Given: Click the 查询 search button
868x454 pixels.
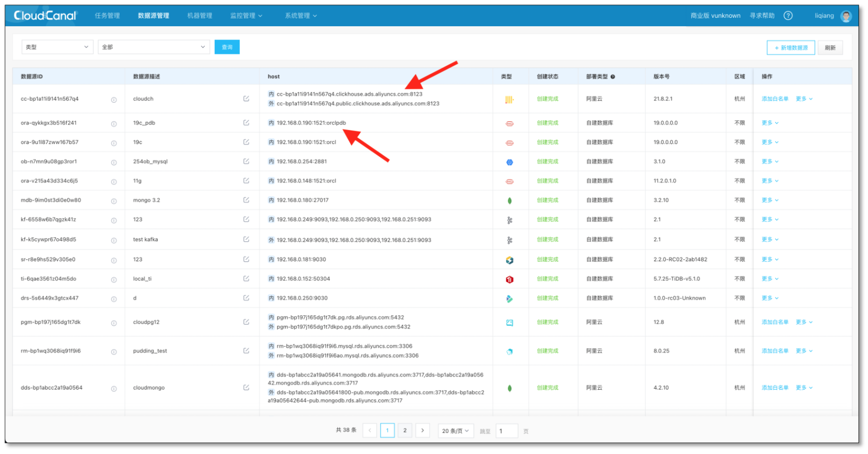Looking at the screenshot, I should (227, 46).
